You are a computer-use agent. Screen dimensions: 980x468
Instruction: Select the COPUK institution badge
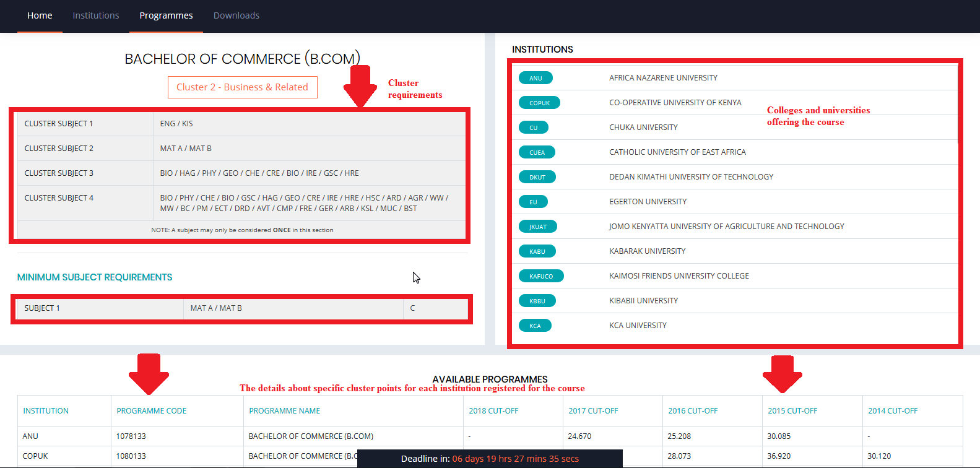pos(539,103)
